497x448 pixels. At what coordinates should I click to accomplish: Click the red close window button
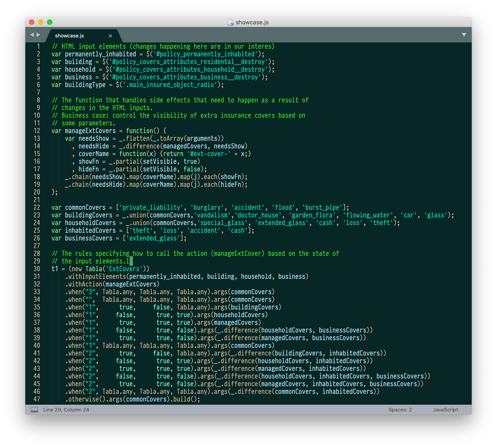coord(32,22)
